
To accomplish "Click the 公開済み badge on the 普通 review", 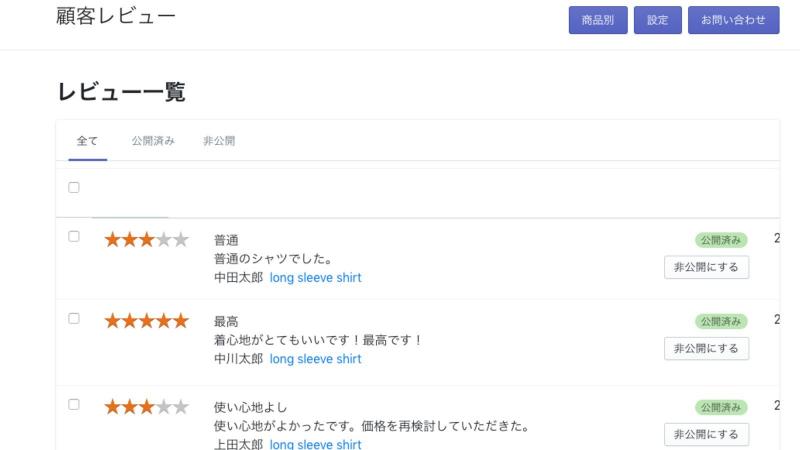I will point(721,240).
